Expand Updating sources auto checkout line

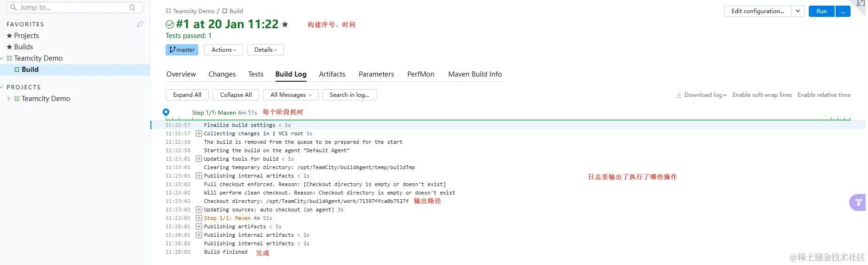pos(199,210)
